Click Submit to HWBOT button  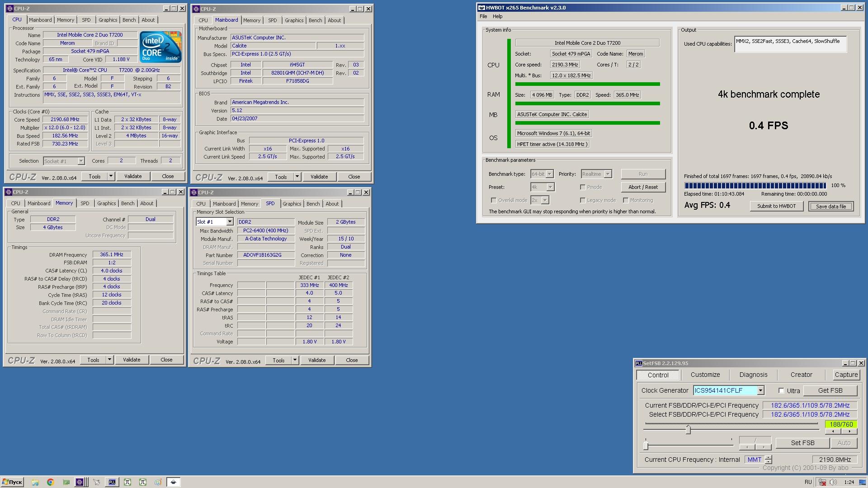coord(776,206)
